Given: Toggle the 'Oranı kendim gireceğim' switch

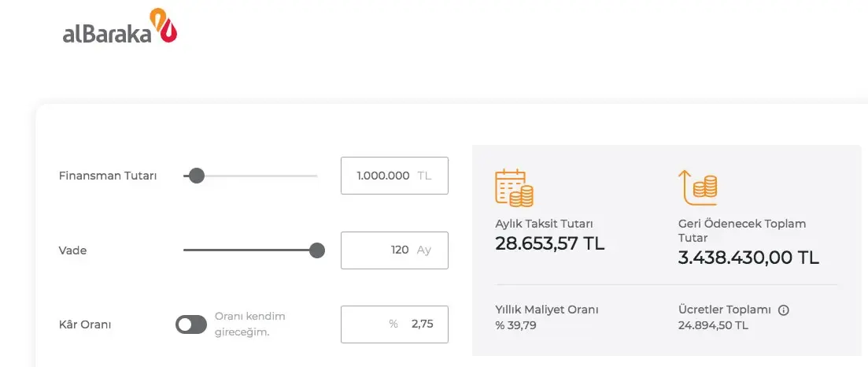Looking at the screenshot, I should (191, 324).
